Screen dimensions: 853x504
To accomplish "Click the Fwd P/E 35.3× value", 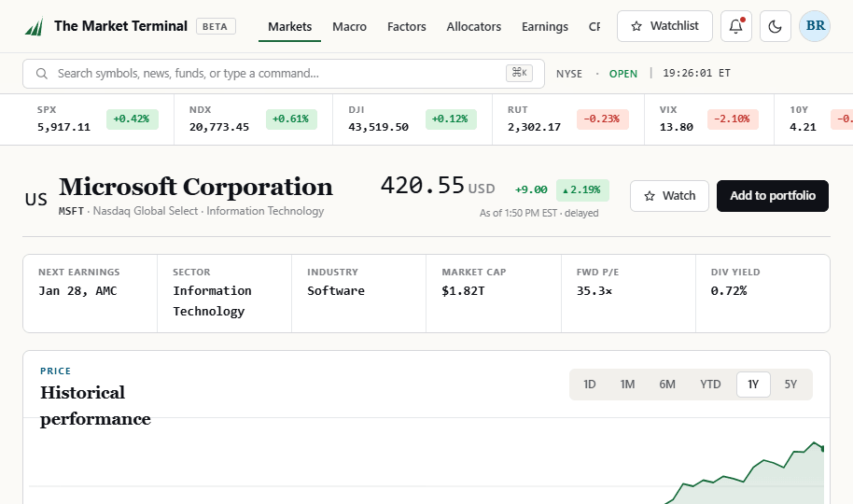I will coord(594,291).
